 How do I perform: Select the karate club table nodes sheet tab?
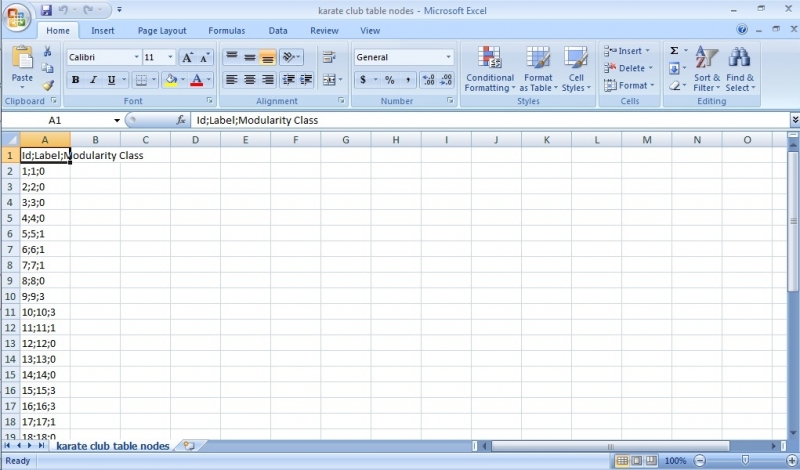click(112, 446)
